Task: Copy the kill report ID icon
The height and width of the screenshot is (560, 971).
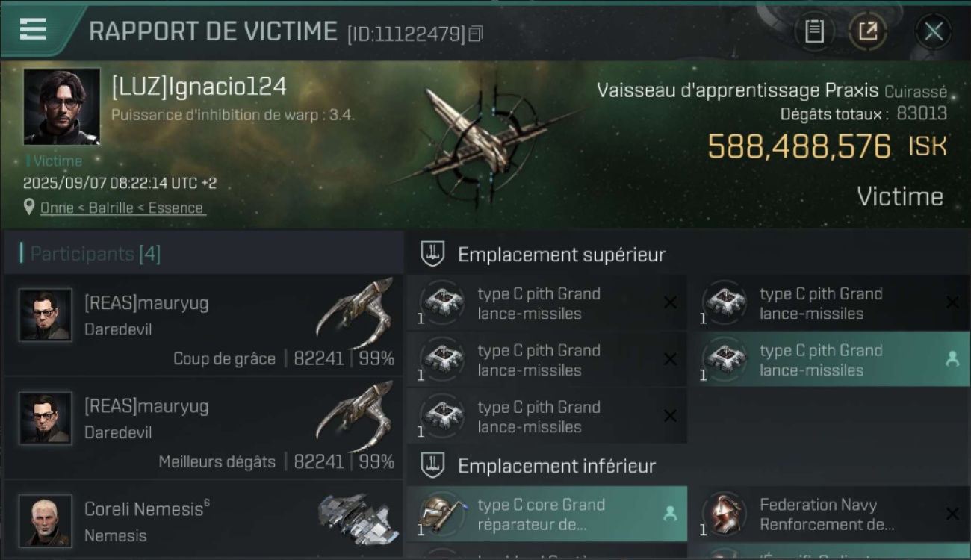Action: pyautogui.click(x=475, y=34)
